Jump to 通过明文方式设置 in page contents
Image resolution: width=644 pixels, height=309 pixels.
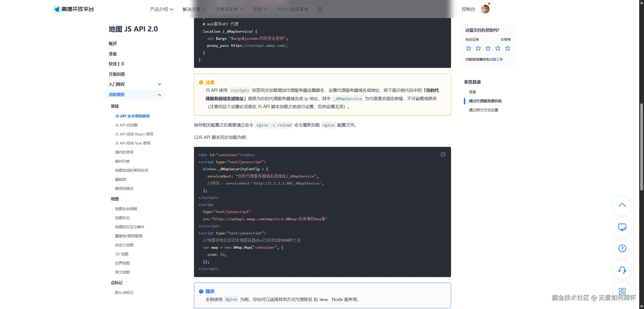click(483, 110)
